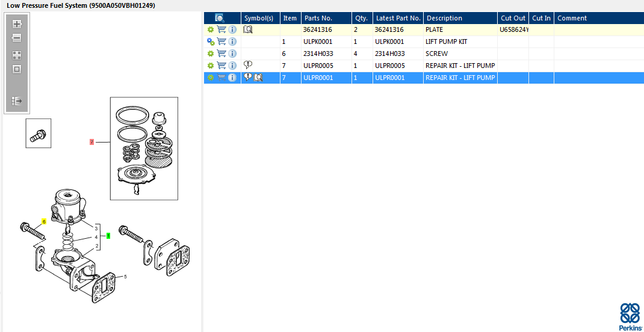Click the Cut Out column header

[513, 18]
